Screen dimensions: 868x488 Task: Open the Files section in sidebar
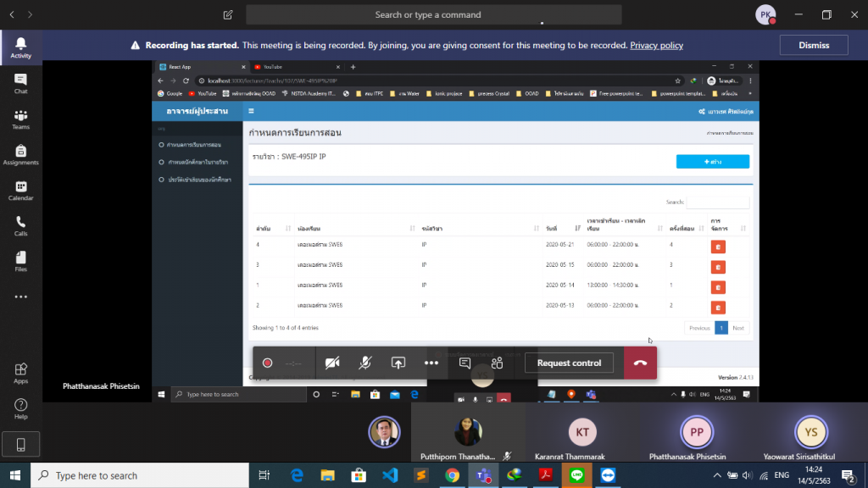click(x=20, y=261)
